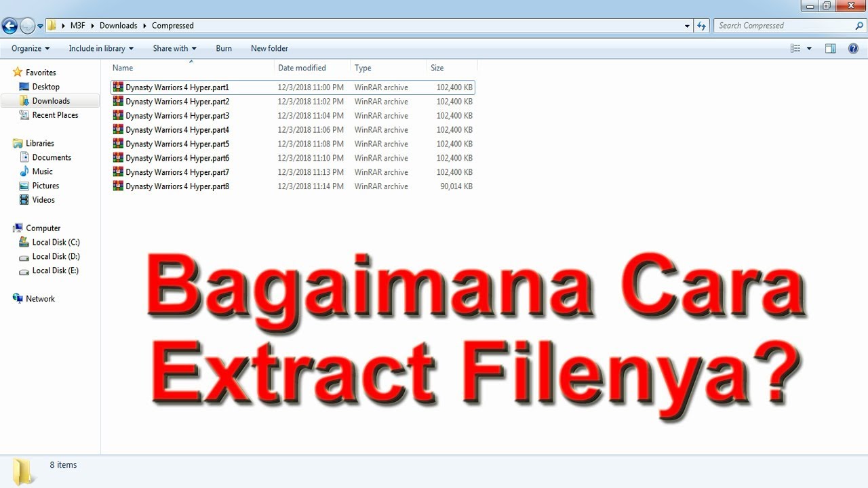
Task: Open the Include in library menu
Action: (101, 48)
